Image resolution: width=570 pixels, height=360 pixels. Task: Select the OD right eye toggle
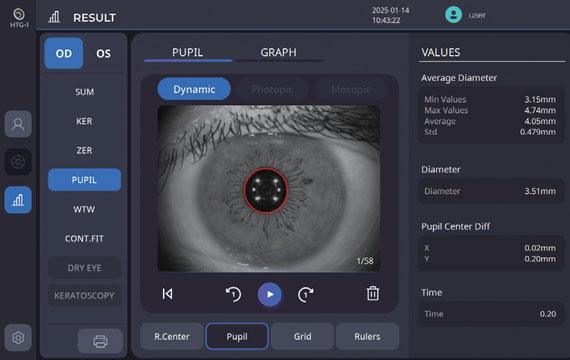point(64,53)
